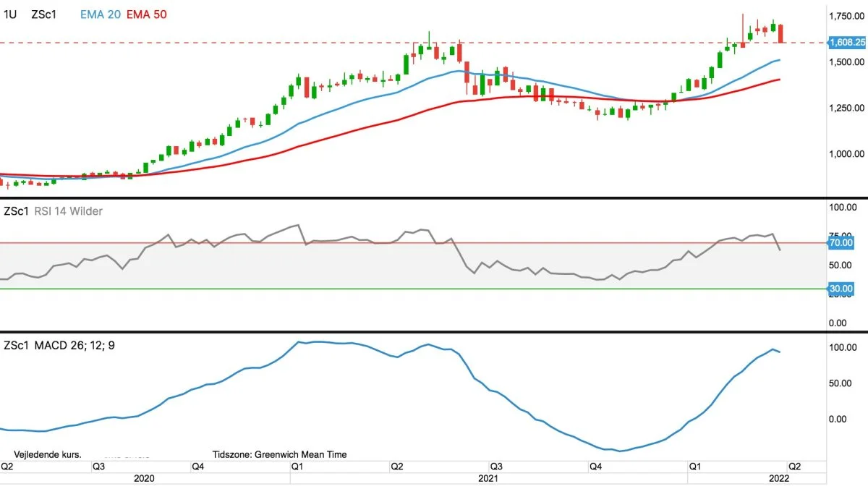The width and height of the screenshot is (868, 489).
Task: Click the 1,500.00 price axis value
Action: [x=848, y=62]
